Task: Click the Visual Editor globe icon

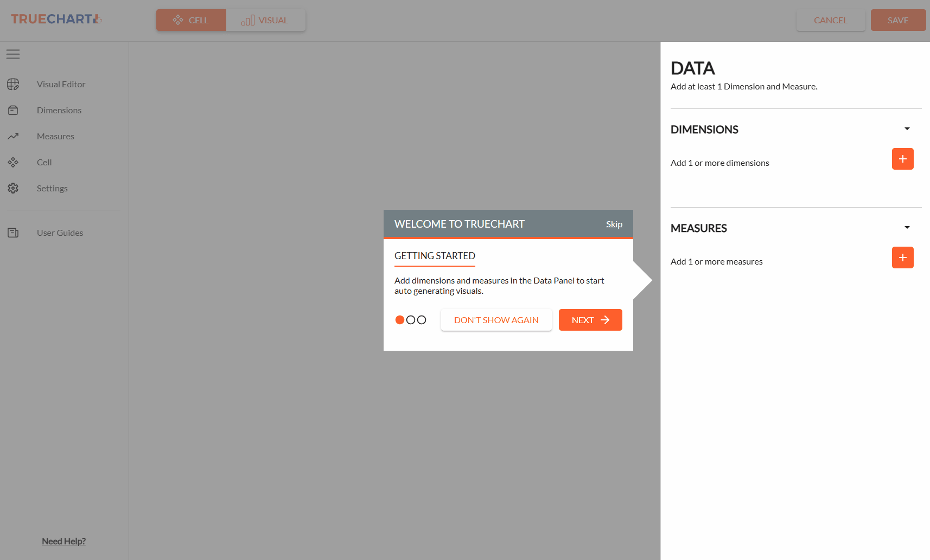Action: pos(13,84)
